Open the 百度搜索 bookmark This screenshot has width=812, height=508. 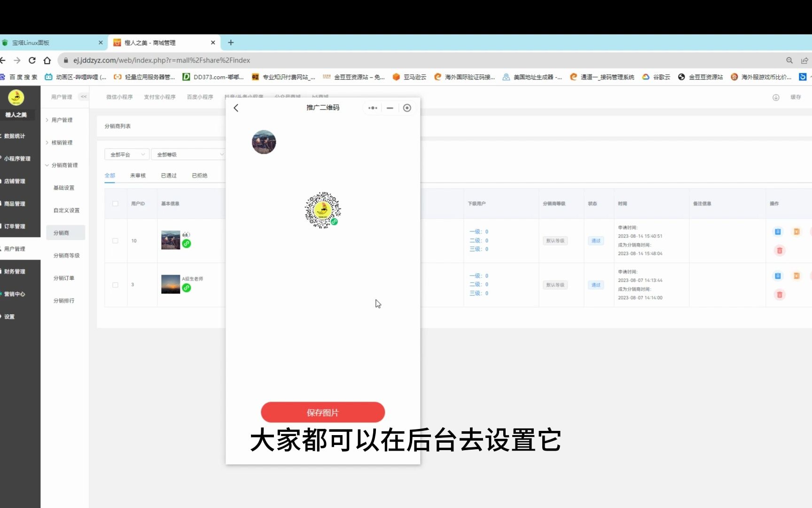(19, 77)
